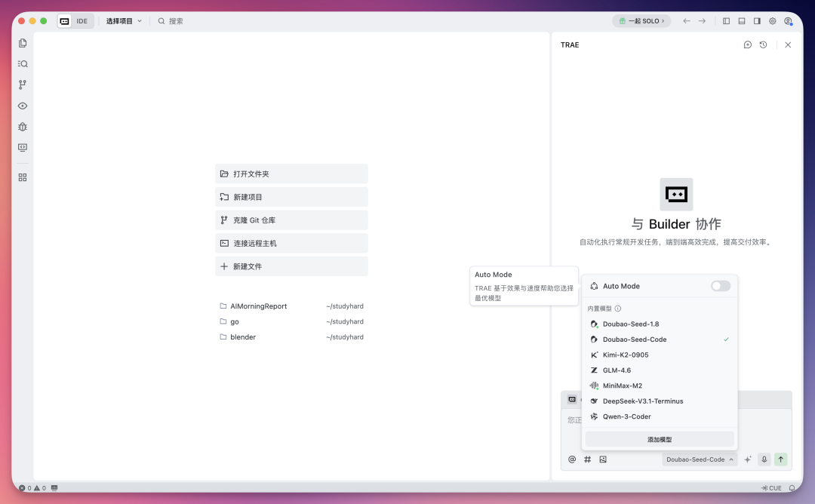Open the source control branch icon
The height and width of the screenshot is (504, 815).
coord(23,85)
